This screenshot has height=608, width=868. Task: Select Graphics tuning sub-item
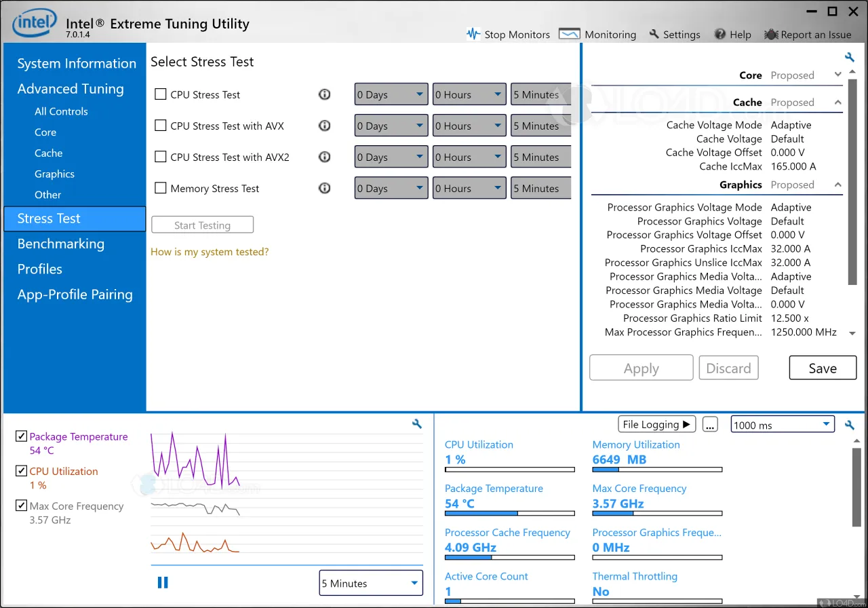[54, 174]
